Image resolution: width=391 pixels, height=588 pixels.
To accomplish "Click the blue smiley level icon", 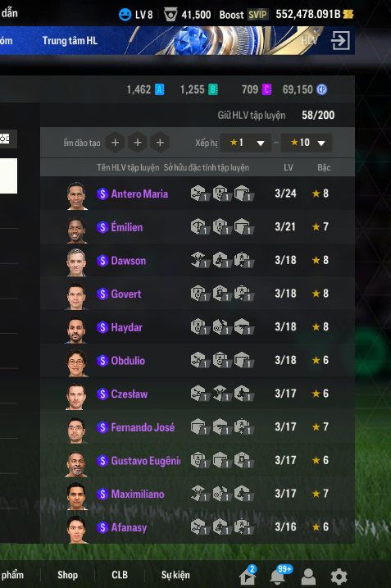I will pyautogui.click(x=125, y=15).
